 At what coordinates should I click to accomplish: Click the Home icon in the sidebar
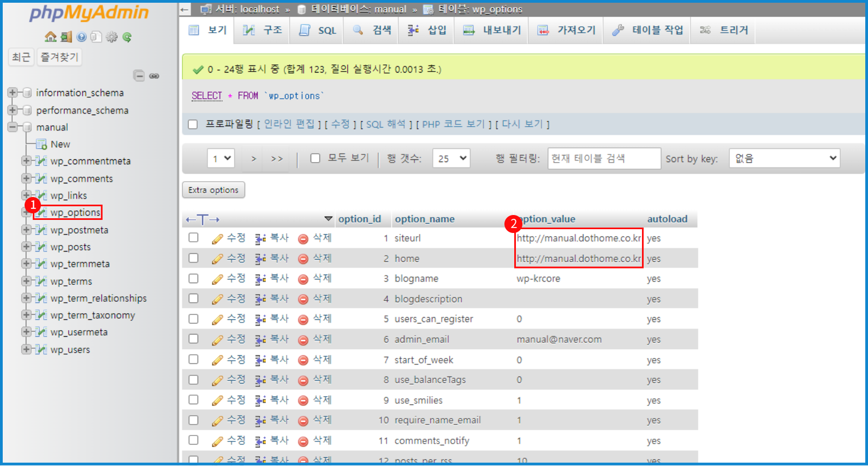[x=51, y=37]
